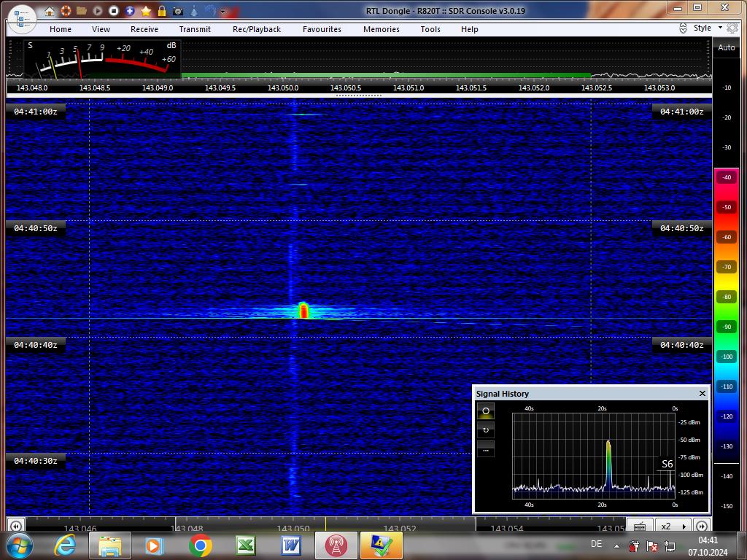Open the Tools ribbon tab

coord(430,29)
